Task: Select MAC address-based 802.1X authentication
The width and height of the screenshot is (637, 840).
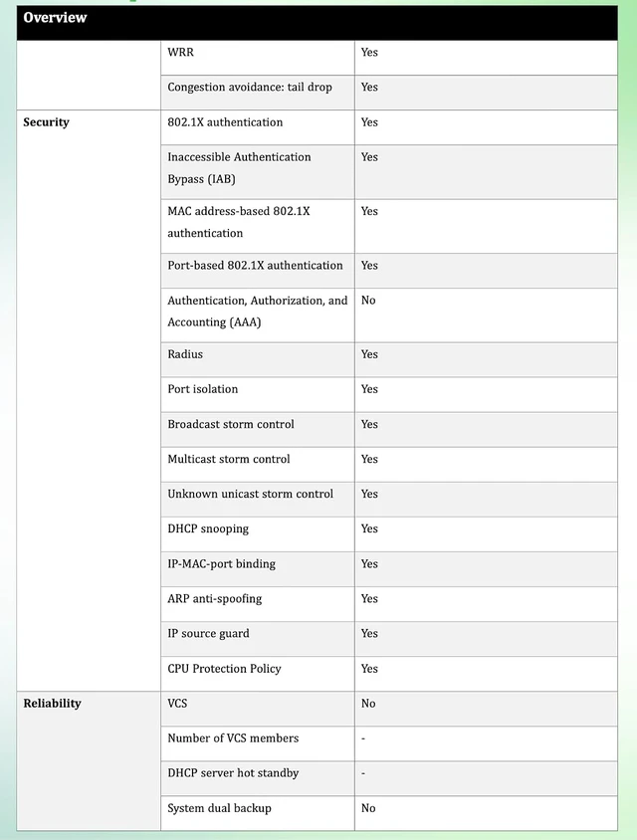Action: (258, 226)
